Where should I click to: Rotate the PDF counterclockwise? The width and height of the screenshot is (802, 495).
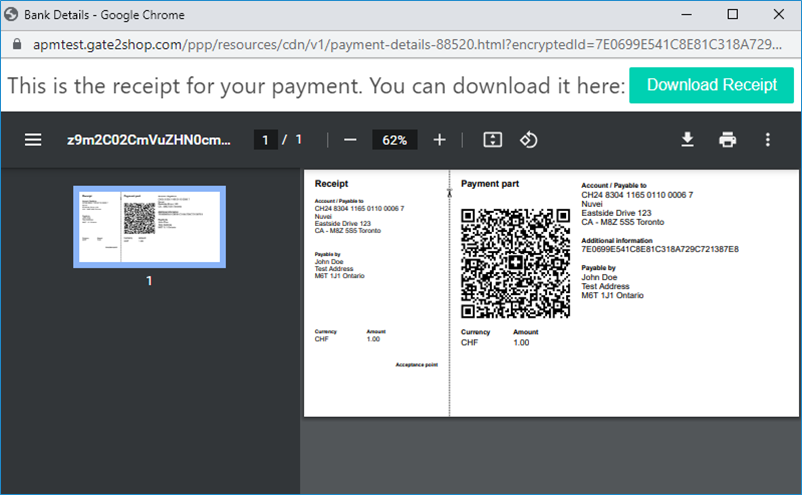(528, 140)
